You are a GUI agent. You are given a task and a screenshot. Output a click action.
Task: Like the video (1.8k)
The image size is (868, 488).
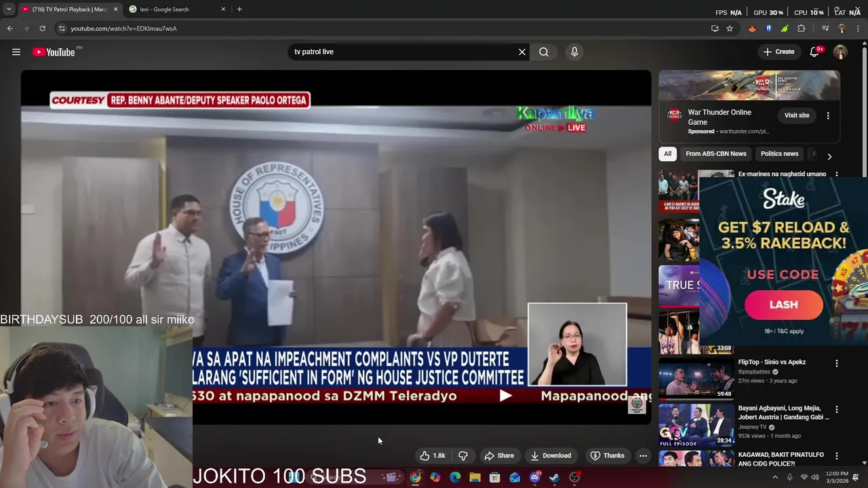433,455
